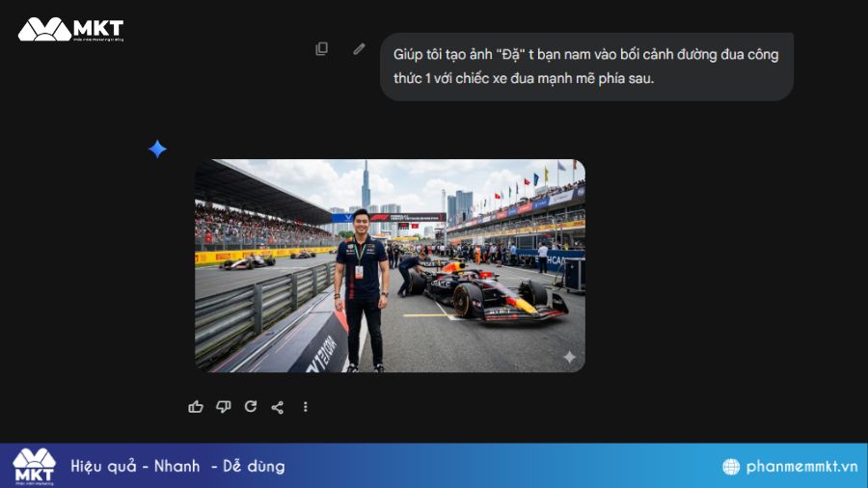Click the globe icon beside phanmemmkt.vn

[x=731, y=467]
